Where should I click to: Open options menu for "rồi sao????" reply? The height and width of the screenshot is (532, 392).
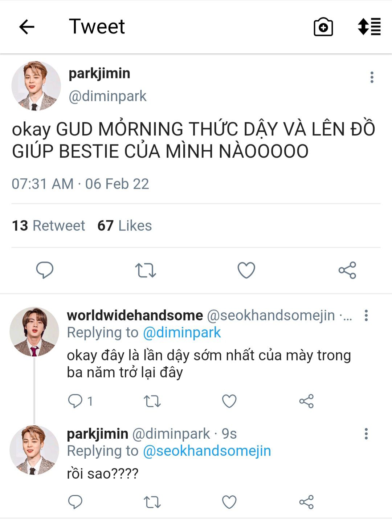pyautogui.click(x=366, y=434)
